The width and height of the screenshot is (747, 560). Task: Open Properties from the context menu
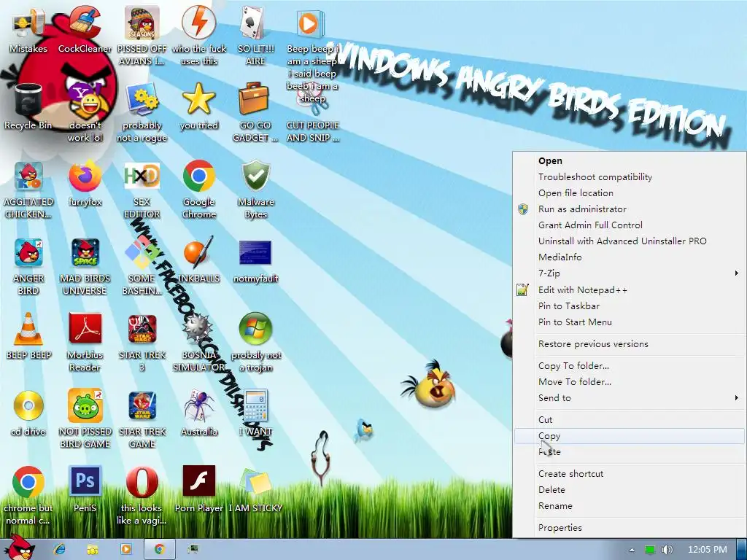pyautogui.click(x=628, y=528)
